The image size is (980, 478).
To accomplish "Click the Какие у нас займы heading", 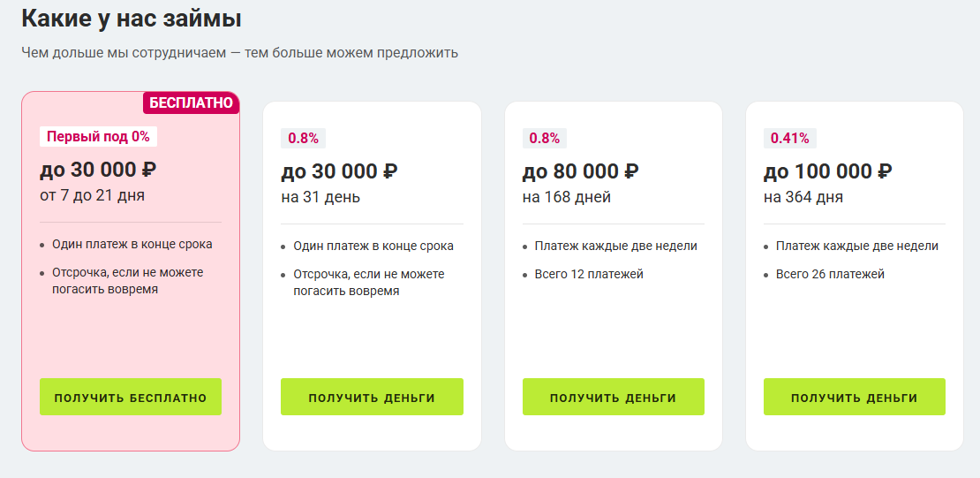I will (132, 19).
